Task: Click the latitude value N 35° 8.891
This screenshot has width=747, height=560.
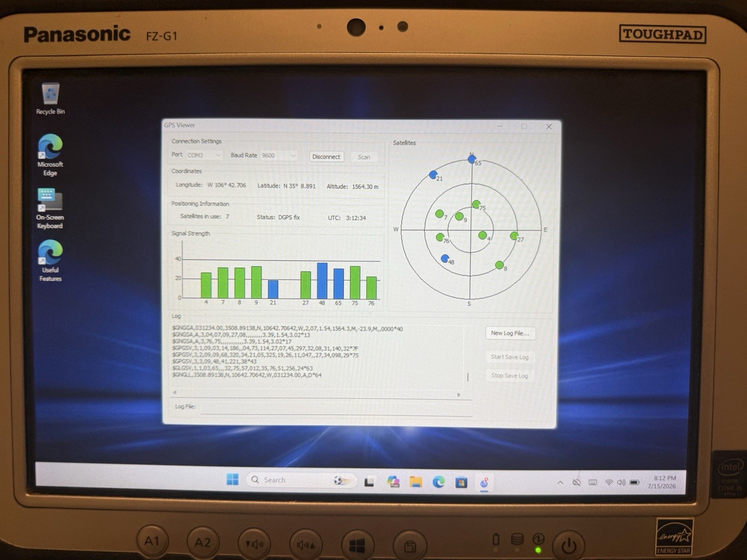Action: point(299,186)
